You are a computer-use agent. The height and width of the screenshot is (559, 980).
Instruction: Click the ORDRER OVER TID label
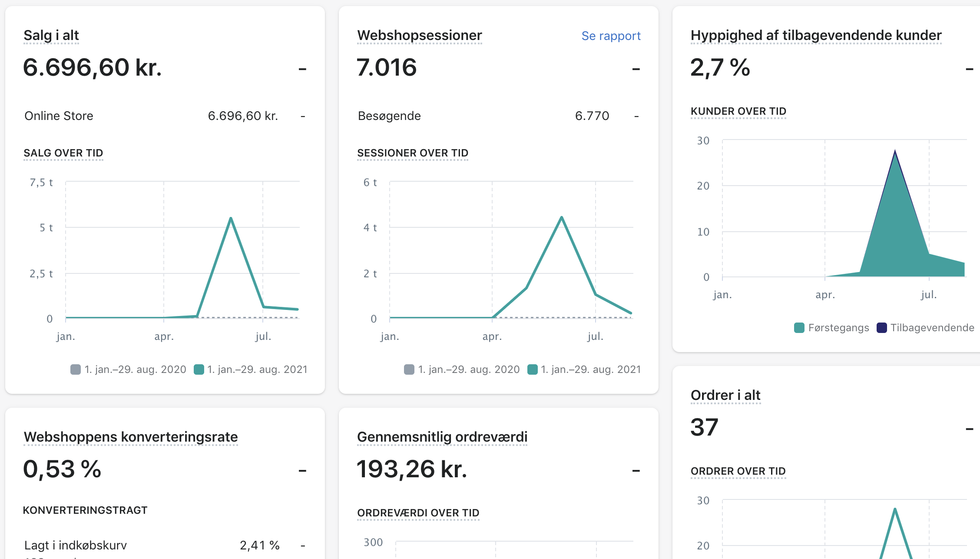[x=738, y=471]
